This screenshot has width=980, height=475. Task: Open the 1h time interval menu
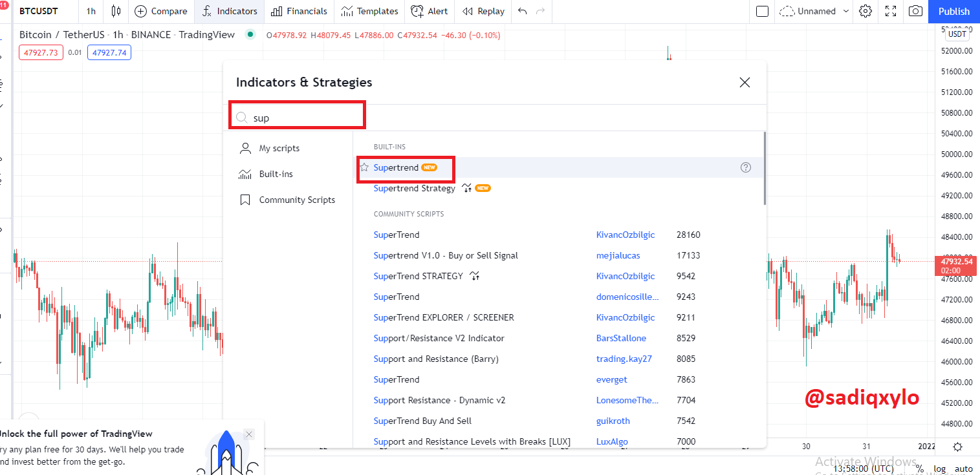pyautogui.click(x=91, y=11)
